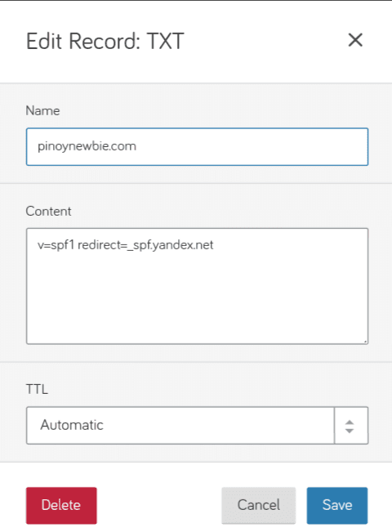The height and width of the screenshot is (532, 392).
Task: Click the Content box resize handle
Action: pos(365,342)
